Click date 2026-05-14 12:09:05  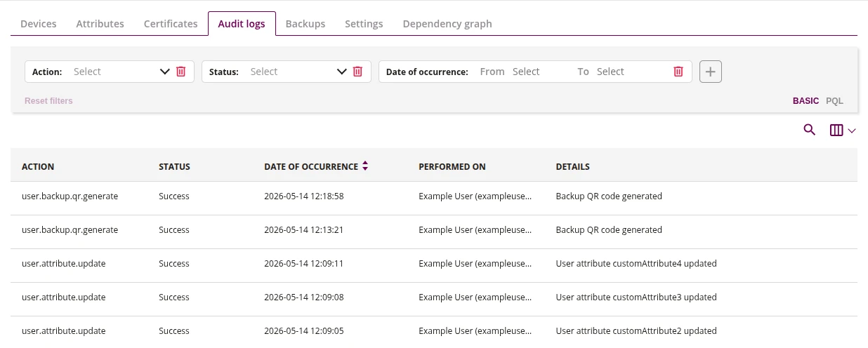[303, 331]
